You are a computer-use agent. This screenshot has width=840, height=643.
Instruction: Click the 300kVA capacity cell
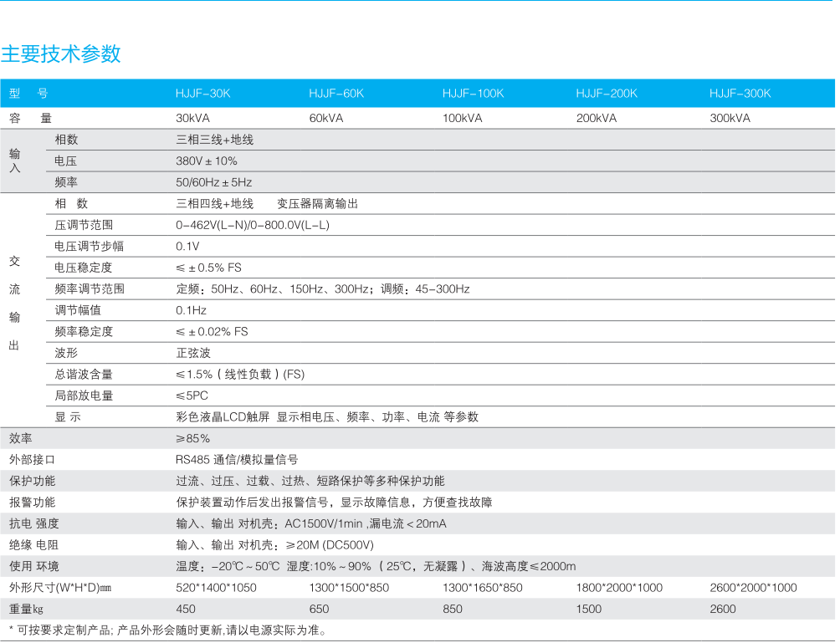[730, 118]
